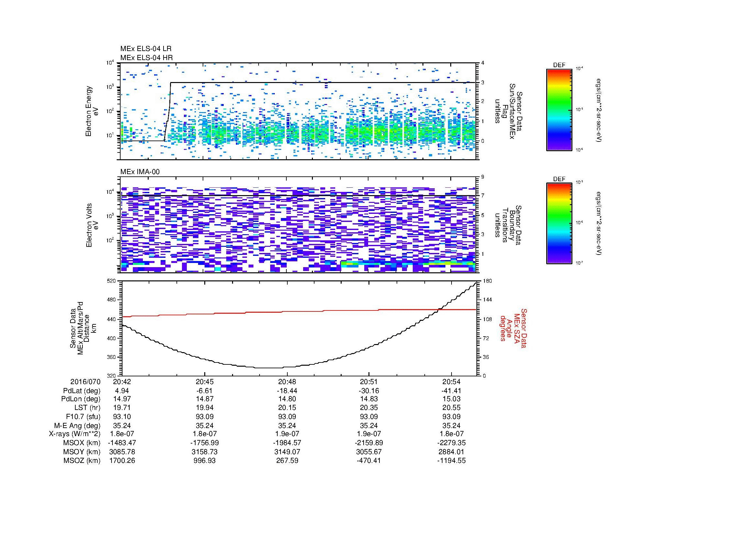Click MSOZ value 996.93

(205, 461)
